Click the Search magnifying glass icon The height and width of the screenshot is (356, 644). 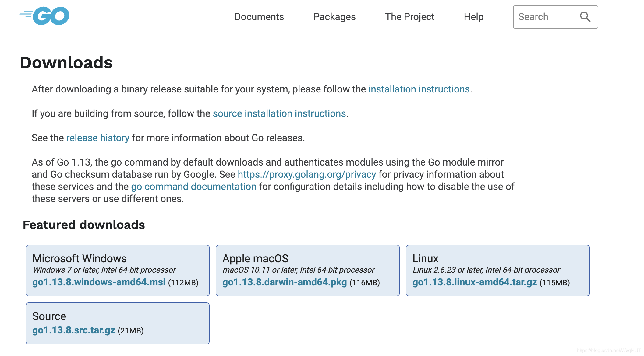click(x=585, y=17)
